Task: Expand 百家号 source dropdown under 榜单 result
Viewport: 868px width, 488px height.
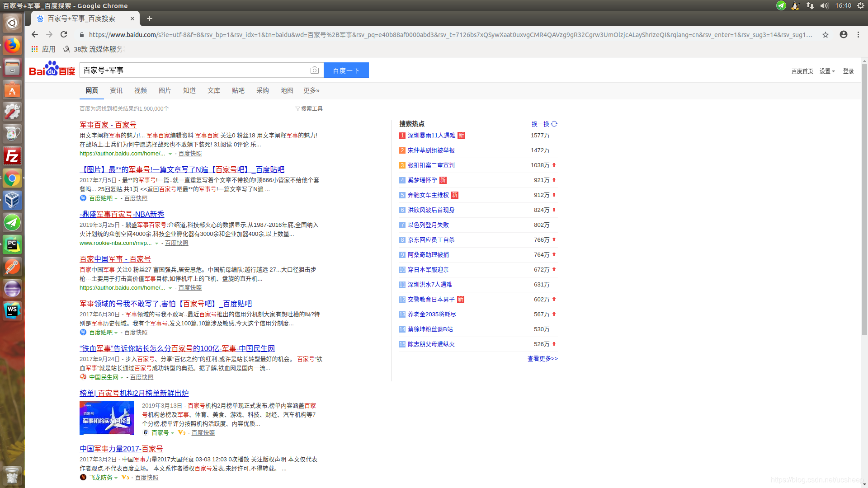Action: coord(172,433)
